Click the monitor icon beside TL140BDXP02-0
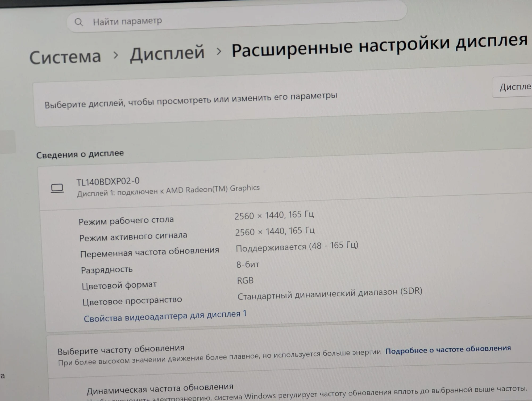Viewport: 532px width, 401px height. point(57,188)
